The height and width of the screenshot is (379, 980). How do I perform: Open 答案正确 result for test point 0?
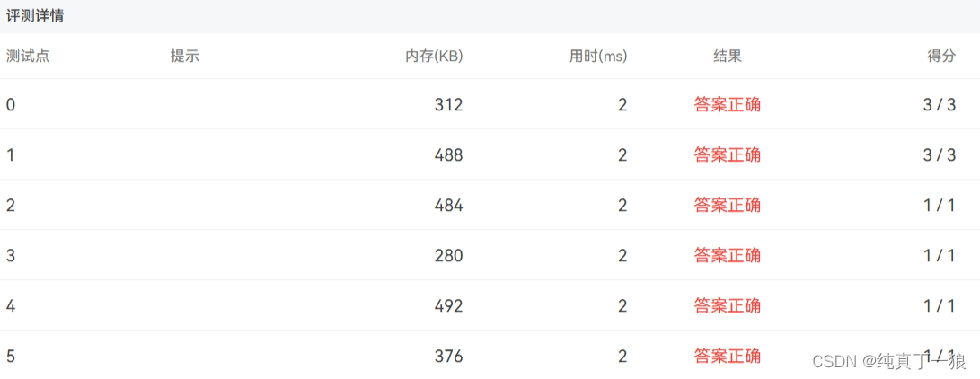(728, 104)
